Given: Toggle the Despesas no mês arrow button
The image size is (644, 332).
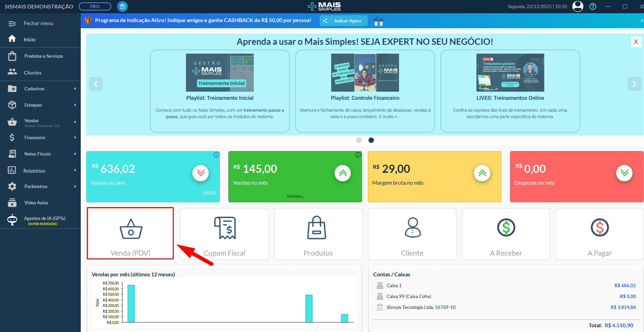Looking at the screenshot, I should coord(624,173).
